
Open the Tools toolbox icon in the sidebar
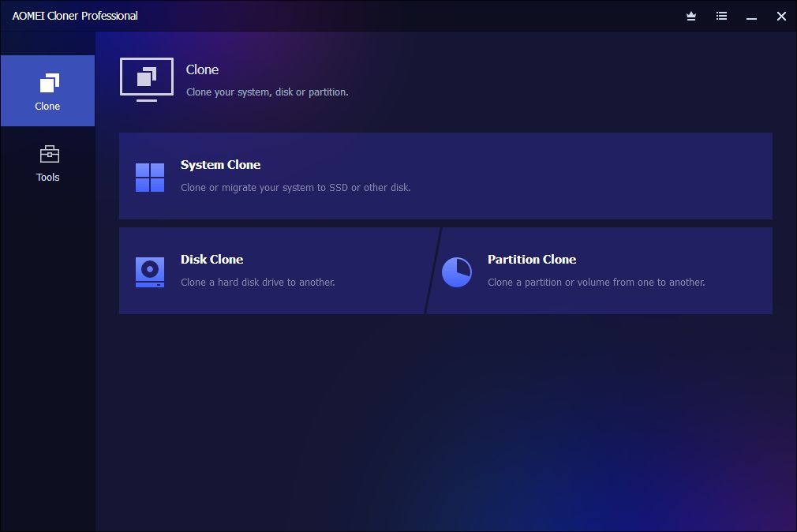[x=48, y=153]
